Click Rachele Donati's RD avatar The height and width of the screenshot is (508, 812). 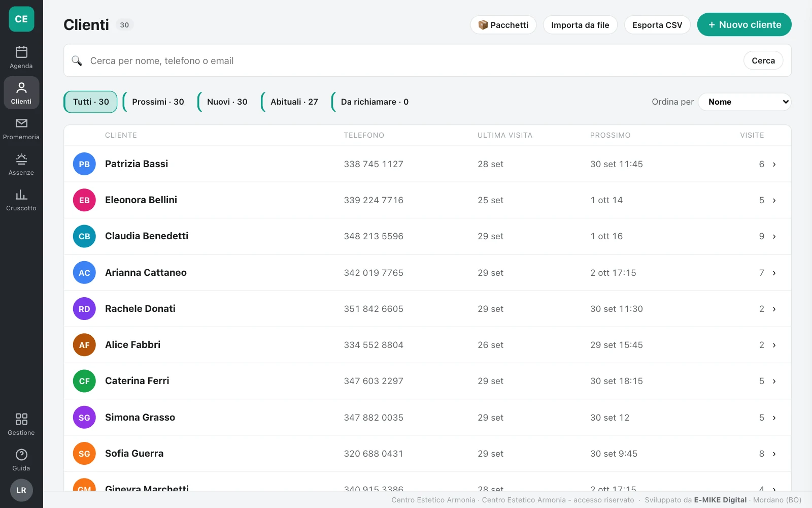coord(84,309)
